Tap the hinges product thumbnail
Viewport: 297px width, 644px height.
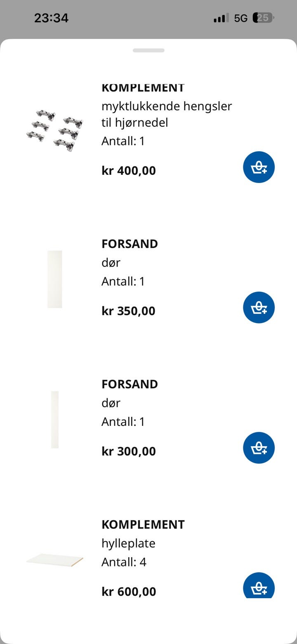point(55,129)
